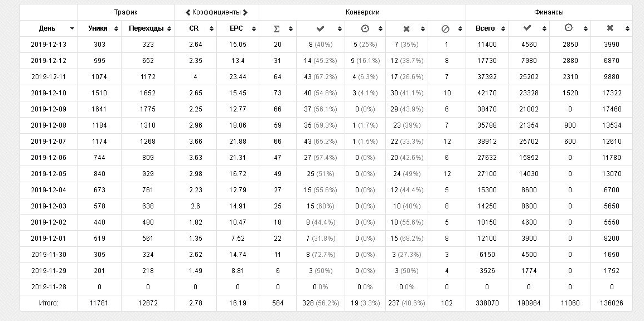Select the 2019-12-11 date cell
Viewport: 644px width, 321px height.
coord(48,77)
